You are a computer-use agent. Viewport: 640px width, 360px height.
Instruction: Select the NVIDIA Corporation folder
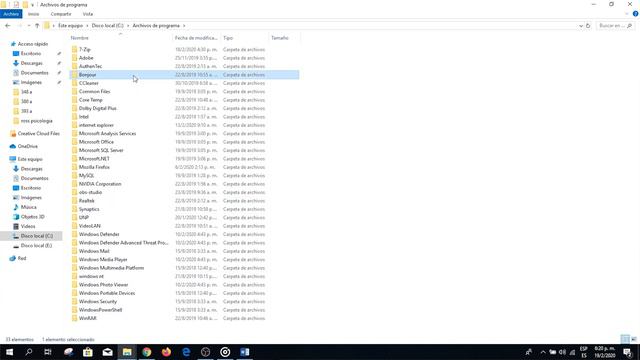point(100,184)
